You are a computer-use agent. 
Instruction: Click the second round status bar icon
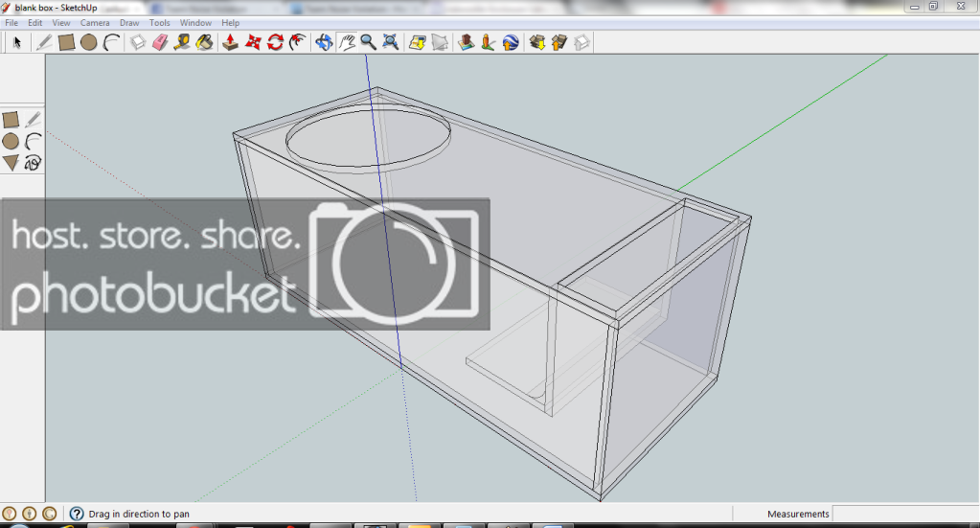(x=29, y=514)
